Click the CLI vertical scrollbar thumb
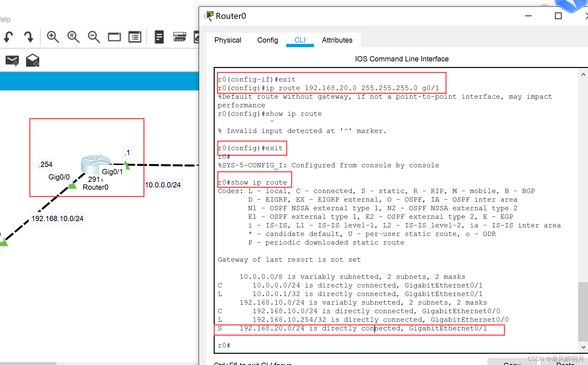Screen dimensions: 588x365 [x=583, y=312]
